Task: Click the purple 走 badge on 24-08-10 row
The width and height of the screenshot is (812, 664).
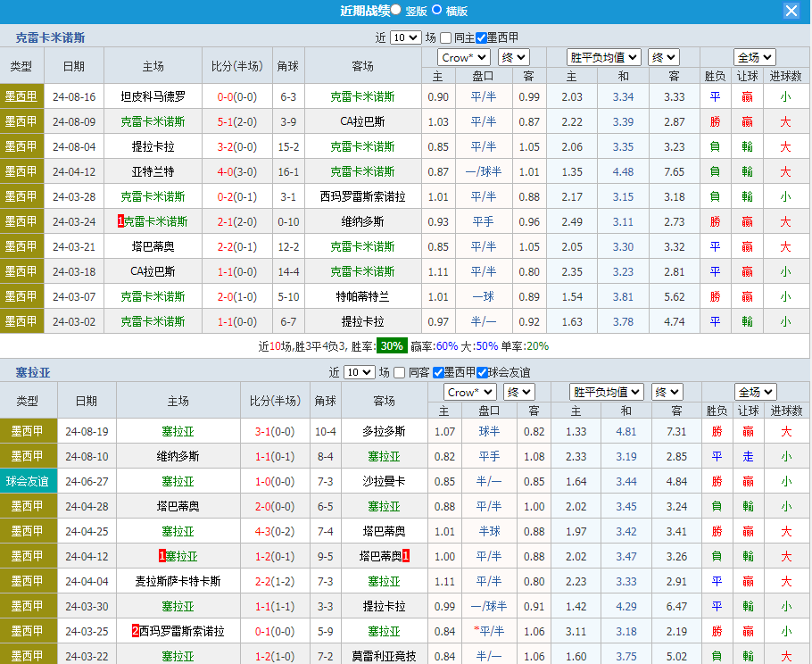Action: pyautogui.click(x=747, y=456)
